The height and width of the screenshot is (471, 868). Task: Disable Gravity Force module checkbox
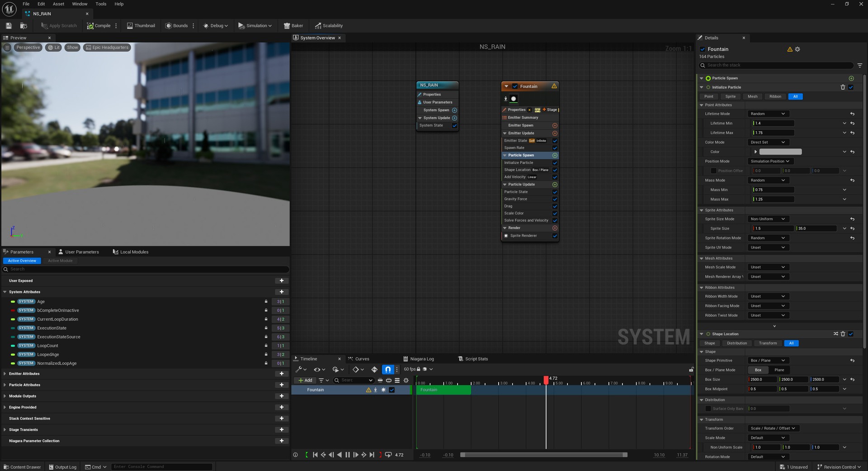(555, 200)
